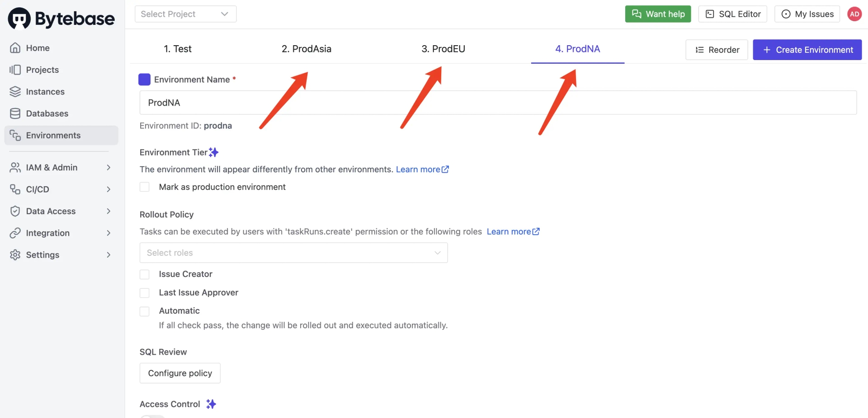Click the Configure policy button
This screenshot has width=868, height=418.
coord(180,373)
